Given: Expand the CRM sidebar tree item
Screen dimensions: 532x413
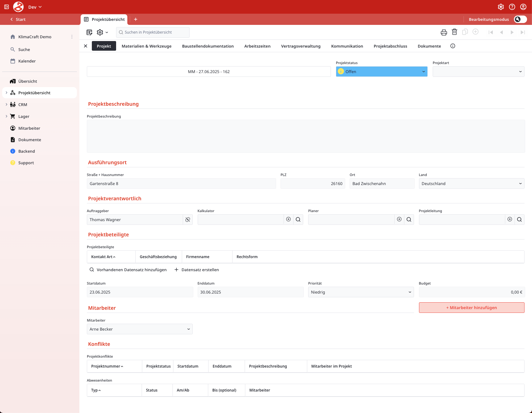Looking at the screenshot, I should tap(7, 104).
